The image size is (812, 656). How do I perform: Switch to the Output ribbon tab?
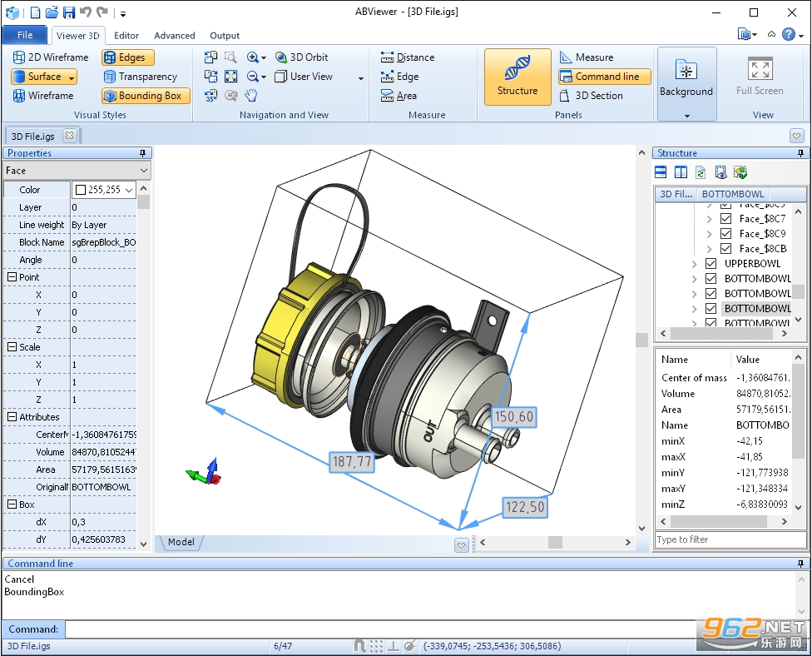click(225, 35)
